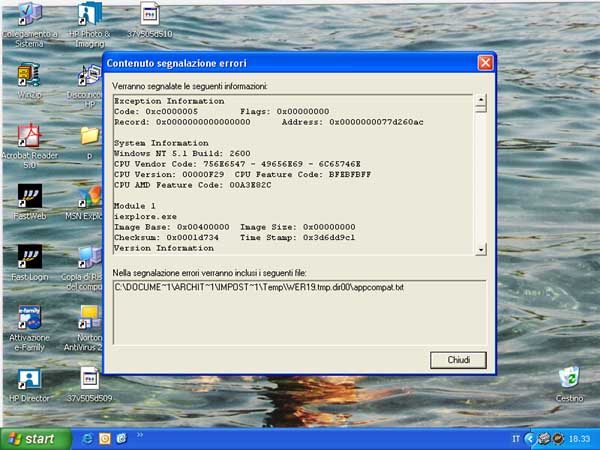The image size is (600, 450).
Task: Click the first system tray icon after the arrow
Action: 544,439
